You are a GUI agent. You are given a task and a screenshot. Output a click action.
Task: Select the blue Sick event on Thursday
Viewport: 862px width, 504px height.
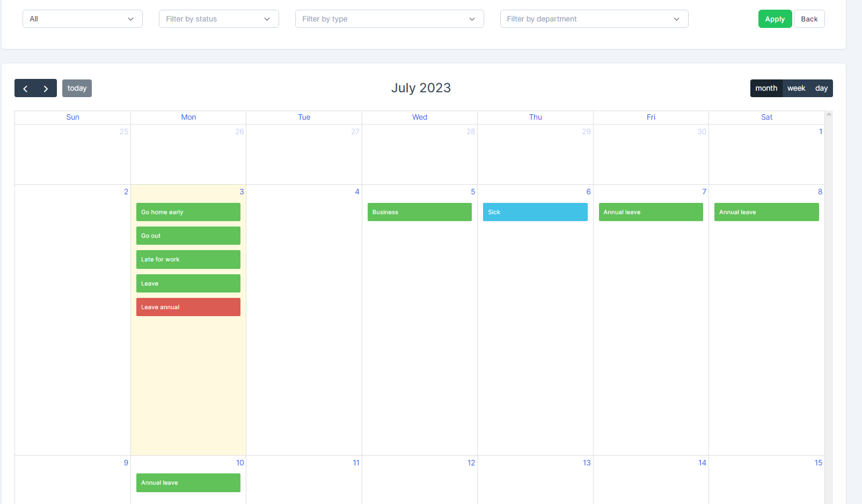coord(535,212)
